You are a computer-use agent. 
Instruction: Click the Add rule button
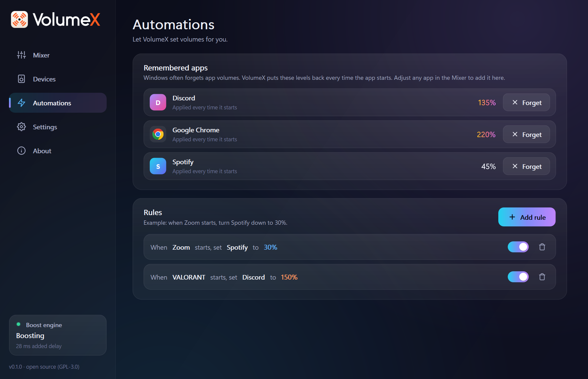click(527, 217)
